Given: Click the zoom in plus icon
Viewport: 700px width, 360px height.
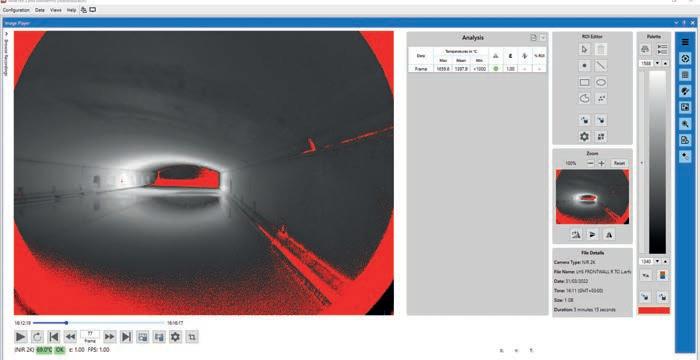Looking at the screenshot, I should click(601, 163).
